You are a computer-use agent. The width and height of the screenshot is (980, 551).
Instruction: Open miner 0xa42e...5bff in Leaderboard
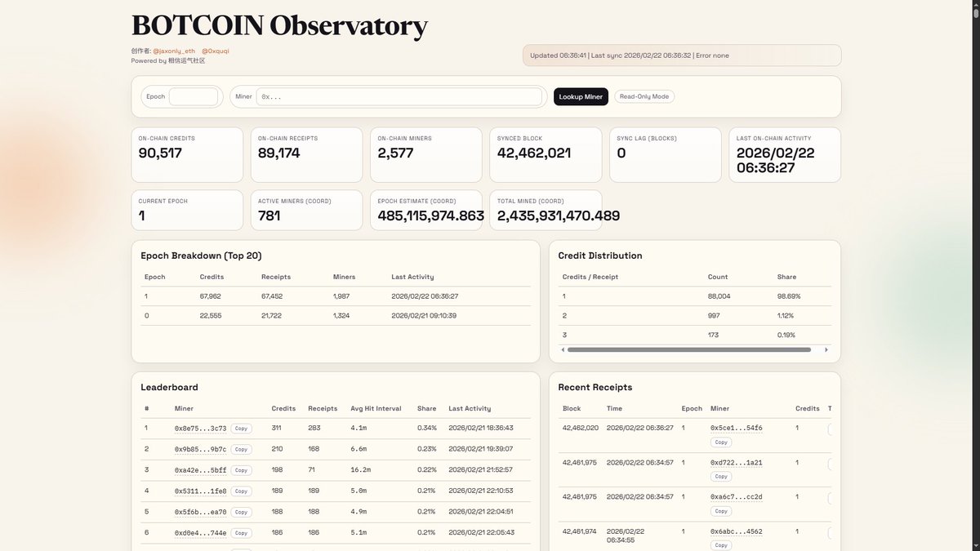200,470
